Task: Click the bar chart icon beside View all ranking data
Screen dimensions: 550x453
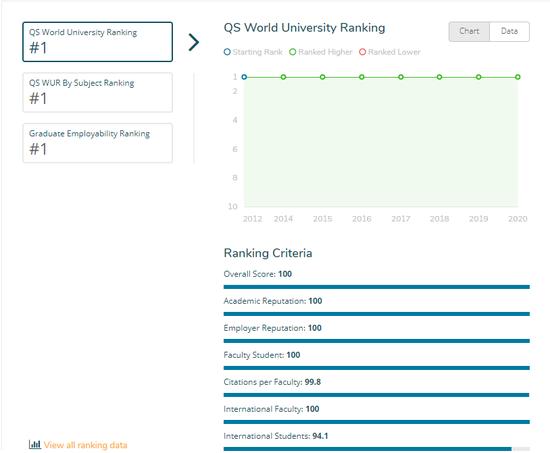Action: click(35, 445)
